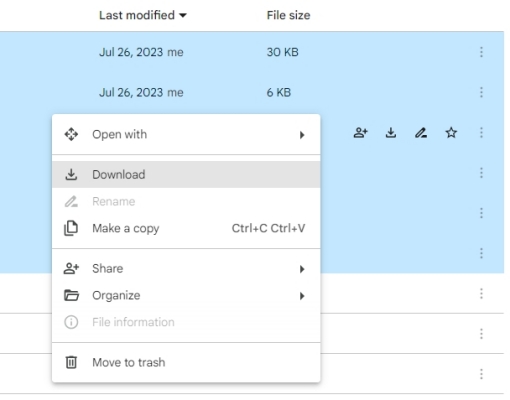Click the download arrow icon in row toolbar
Image resolution: width=510 pixels, height=400 pixels.
[x=391, y=133]
